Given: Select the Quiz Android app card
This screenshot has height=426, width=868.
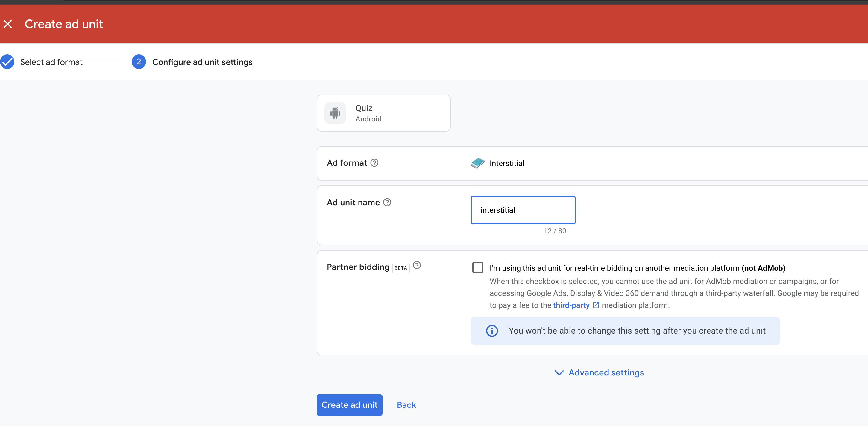Looking at the screenshot, I should tap(383, 113).
